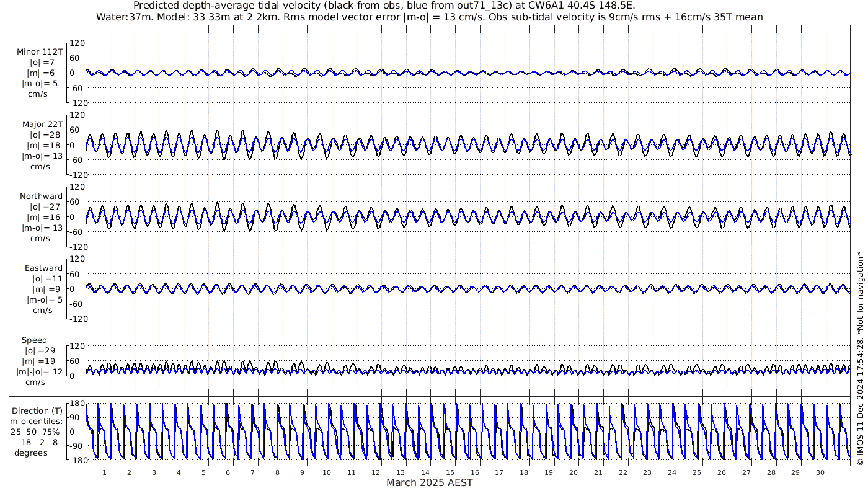Click the 'degrees' unit label
This screenshot has width=868, height=496.
[32, 453]
